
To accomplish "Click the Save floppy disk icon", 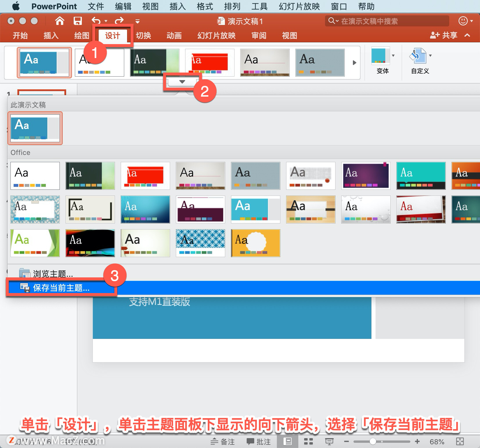I will 77,21.
